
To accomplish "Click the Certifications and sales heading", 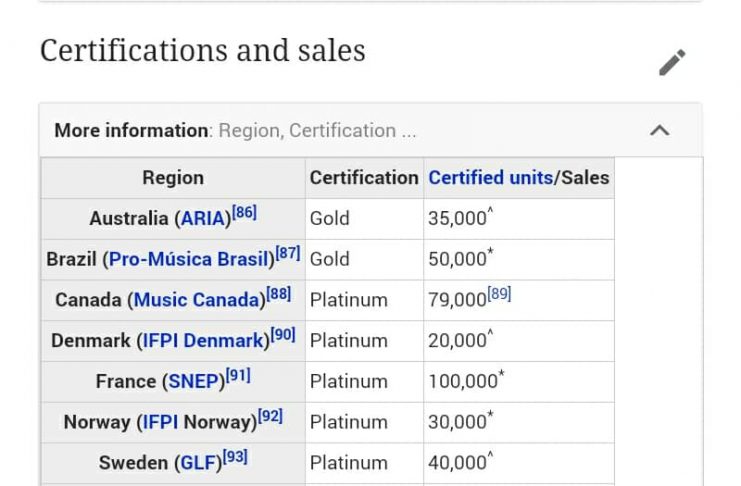I will point(202,50).
